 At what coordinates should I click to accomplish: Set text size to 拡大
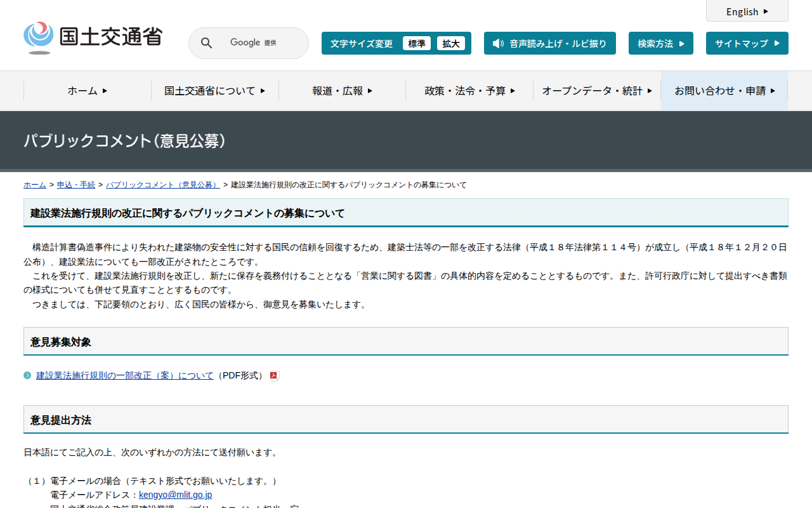coord(451,43)
